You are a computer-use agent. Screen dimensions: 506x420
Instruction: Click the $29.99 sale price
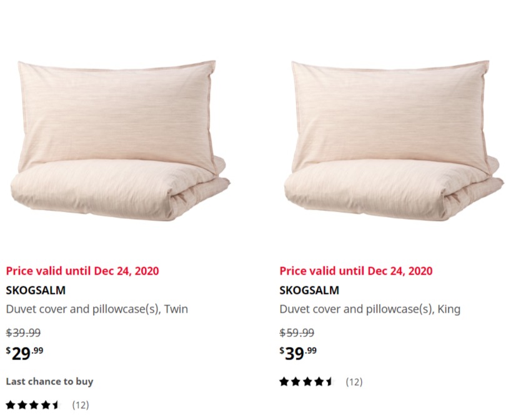pos(24,353)
